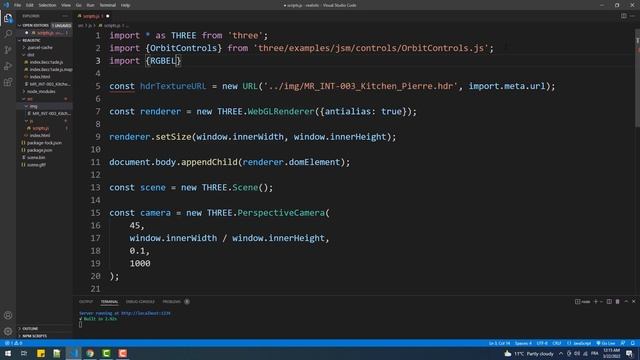Show hidden system tray icons

[561, 353]
